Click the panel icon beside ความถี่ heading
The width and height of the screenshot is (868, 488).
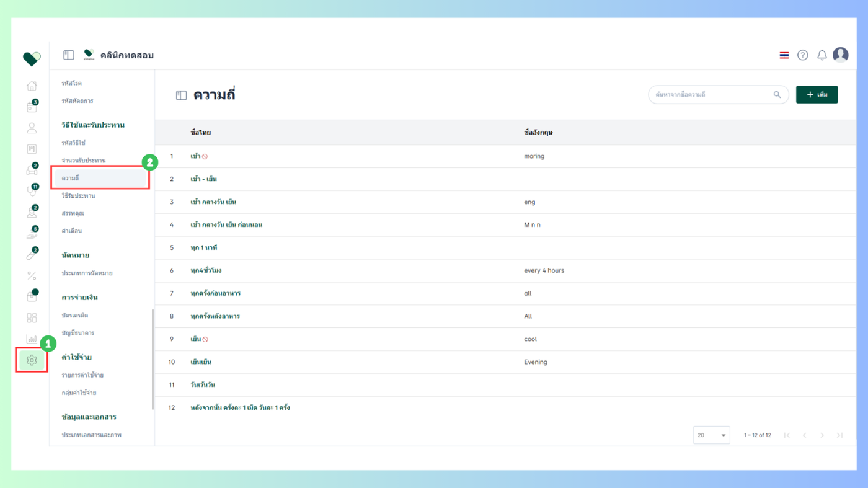pos(181,95)
